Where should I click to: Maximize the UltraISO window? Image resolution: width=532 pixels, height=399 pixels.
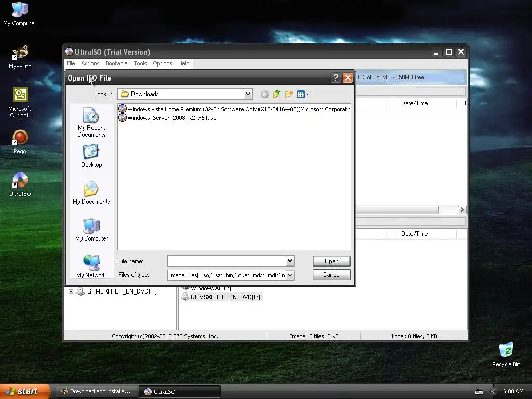449,52
